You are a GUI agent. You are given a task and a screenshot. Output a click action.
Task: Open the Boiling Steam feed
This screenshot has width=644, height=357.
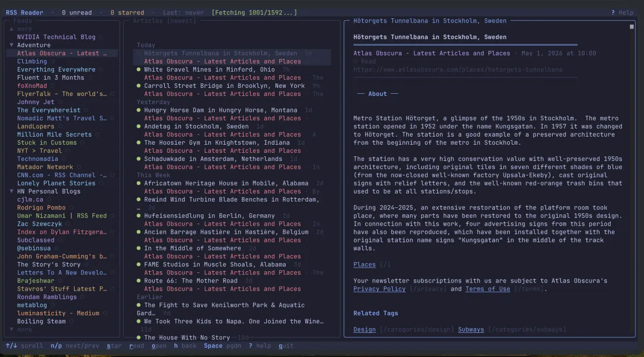pos(41,322)
